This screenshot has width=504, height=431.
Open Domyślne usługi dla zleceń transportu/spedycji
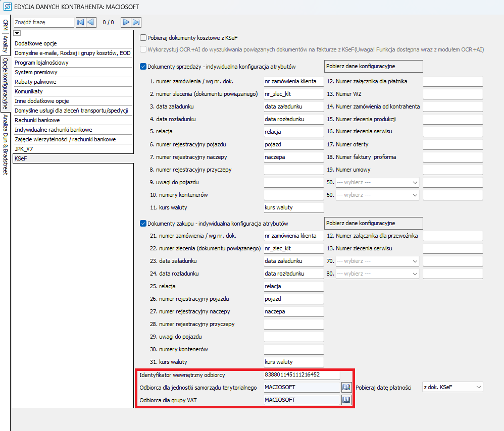click(x=73, y=111)
